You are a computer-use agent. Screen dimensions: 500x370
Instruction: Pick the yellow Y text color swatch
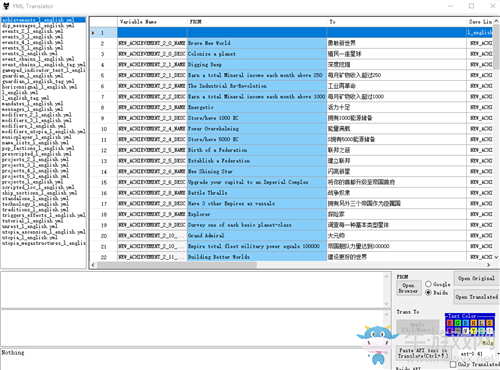(474, 331)
